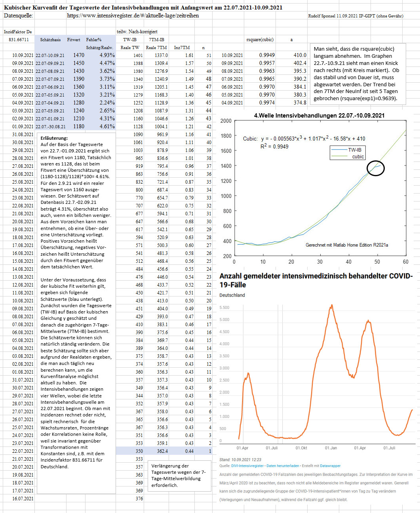Select the rsquare cell 0.9957
420x513 pixels.
[x=267, y=63]
